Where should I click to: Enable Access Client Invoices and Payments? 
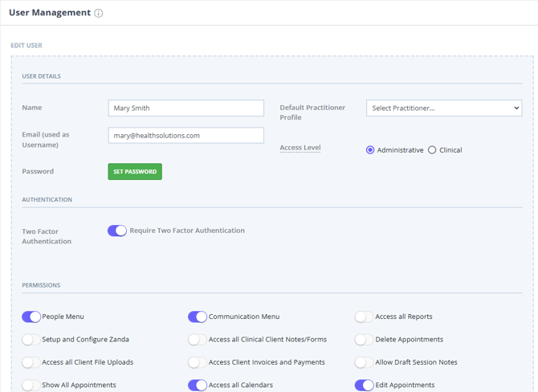[x=198, y=362]
